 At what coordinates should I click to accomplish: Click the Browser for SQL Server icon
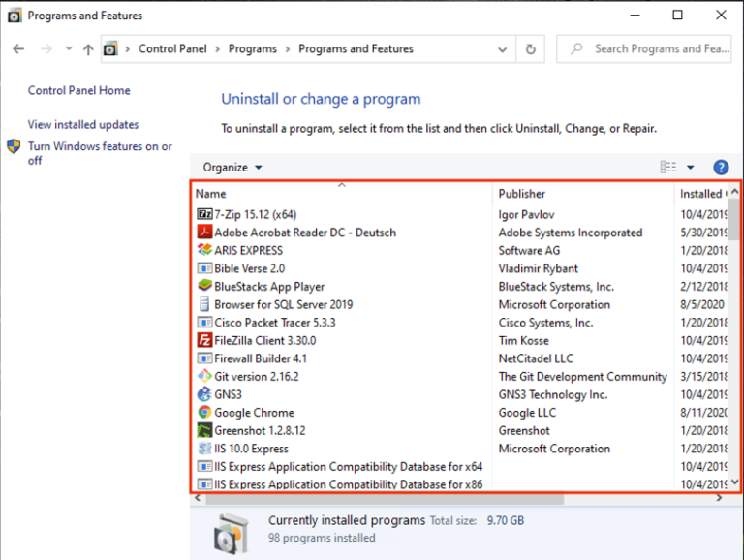(204, 304)
